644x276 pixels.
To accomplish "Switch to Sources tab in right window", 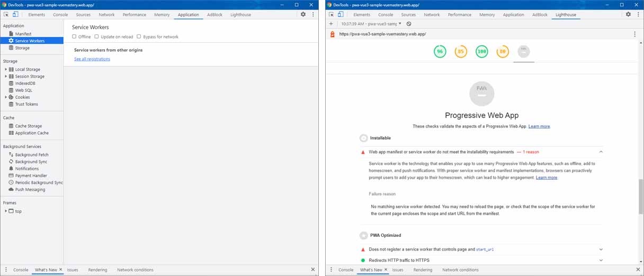I will pos(408,15).
